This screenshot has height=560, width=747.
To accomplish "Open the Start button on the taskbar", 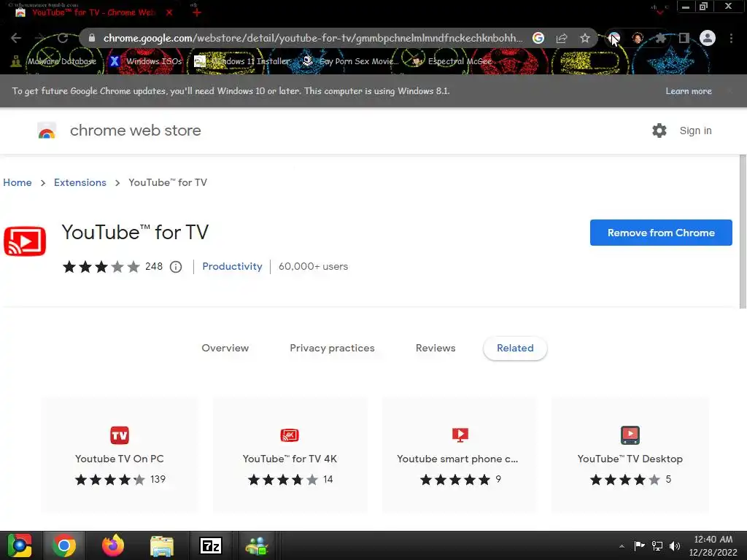I will click(x=19, y=545).
